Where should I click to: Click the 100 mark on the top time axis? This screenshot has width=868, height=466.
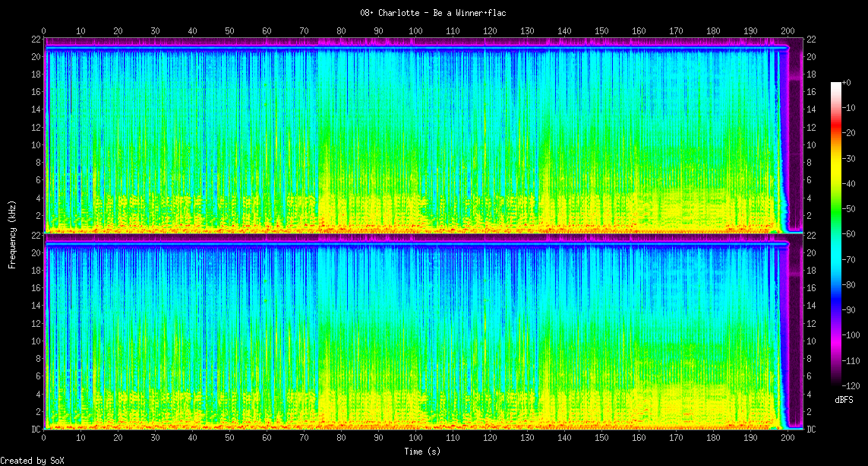click(x=415, y=30)
